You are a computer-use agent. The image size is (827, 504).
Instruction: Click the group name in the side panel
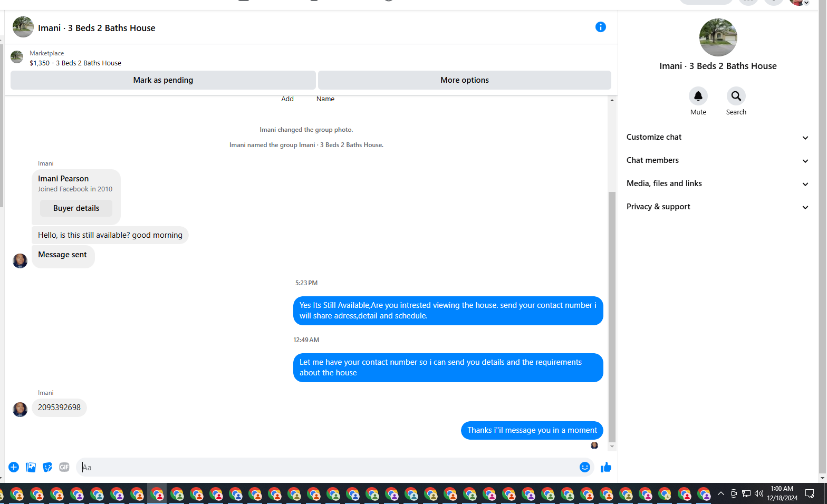[718, 66]
